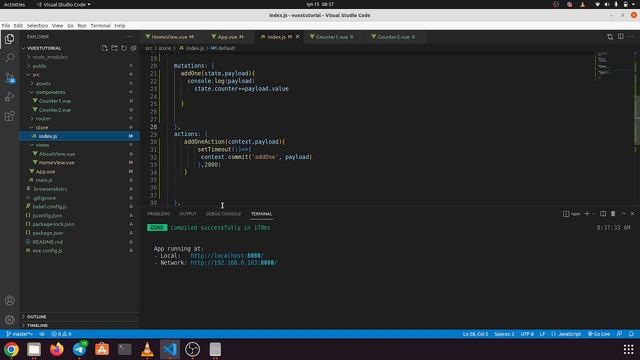Image resolution: width=640 pixels, height=360 pixels.
Task: Add a new terminal with plus icon
Action: click(587, 213)
